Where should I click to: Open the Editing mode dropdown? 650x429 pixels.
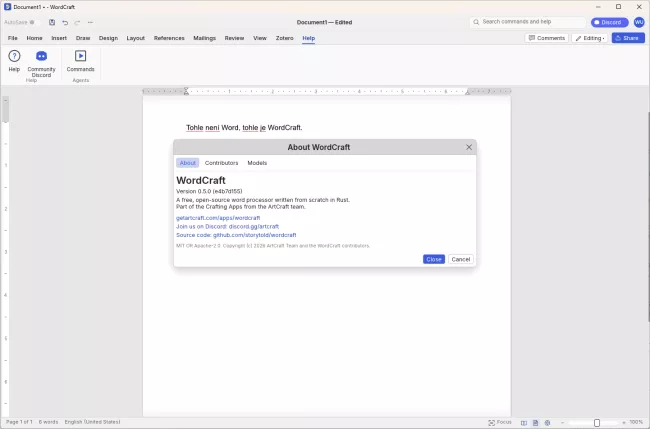click(x=589, y=38)
